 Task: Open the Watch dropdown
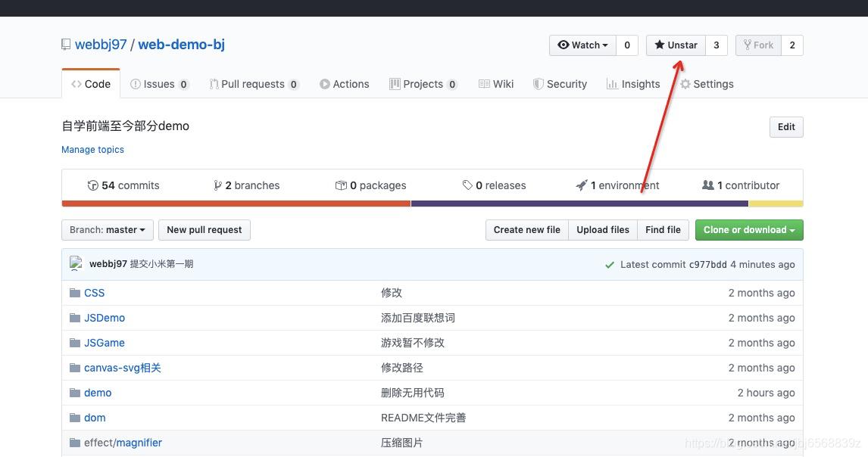[x=582, y=45]
